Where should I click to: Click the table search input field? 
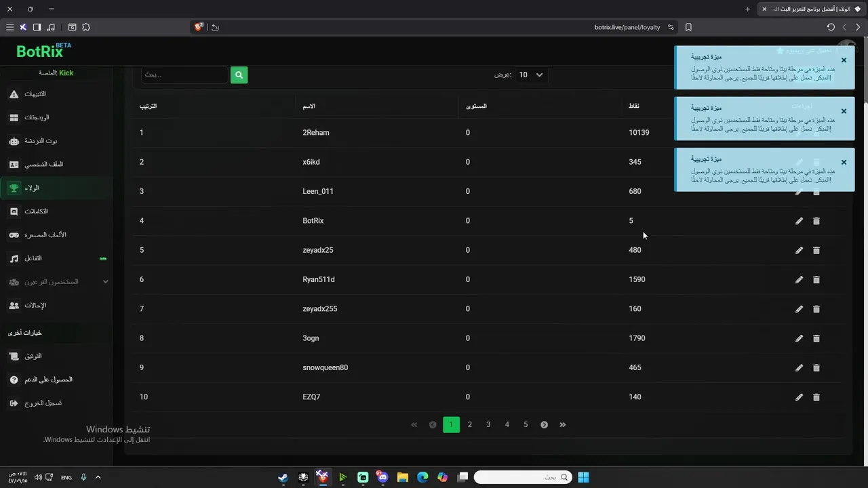[x=184, y=75]
